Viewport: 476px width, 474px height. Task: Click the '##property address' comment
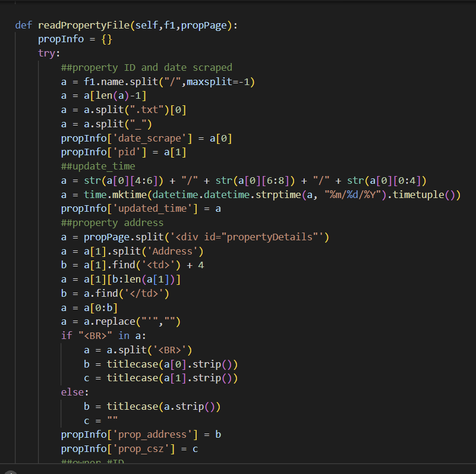point(112,222)
